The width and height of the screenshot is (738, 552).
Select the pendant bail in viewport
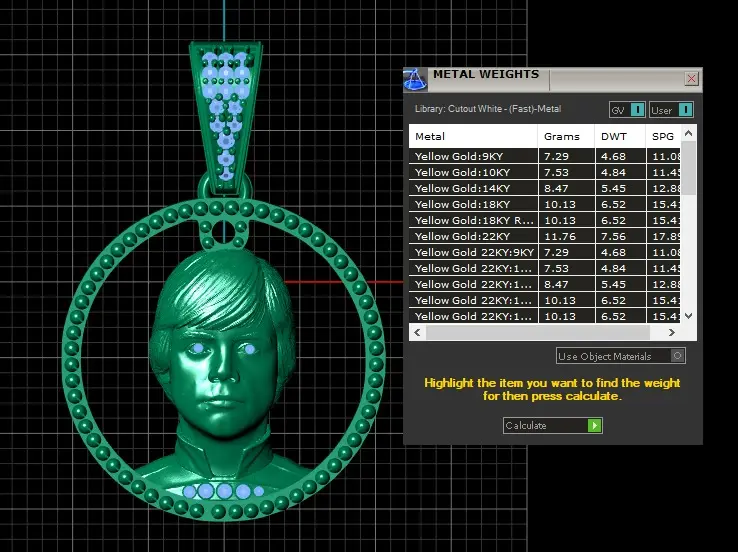226,118
